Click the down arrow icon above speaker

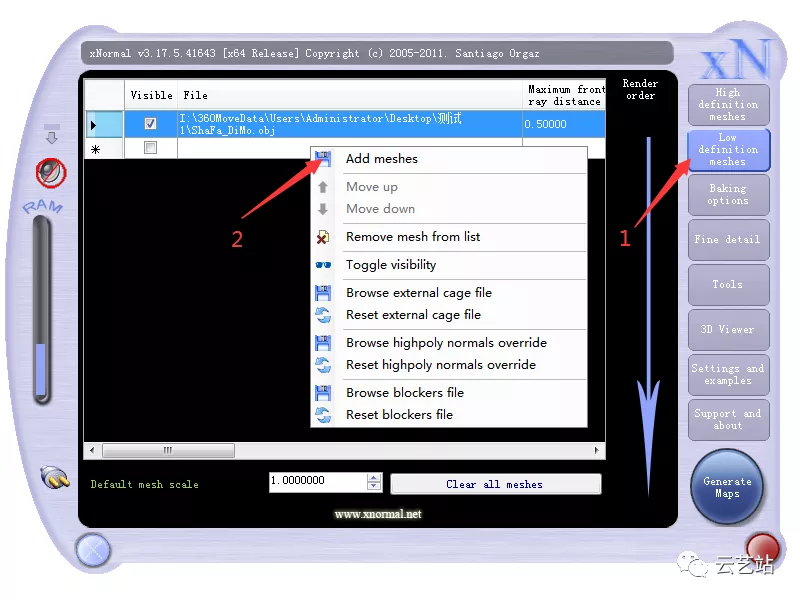tap(52, 134)
